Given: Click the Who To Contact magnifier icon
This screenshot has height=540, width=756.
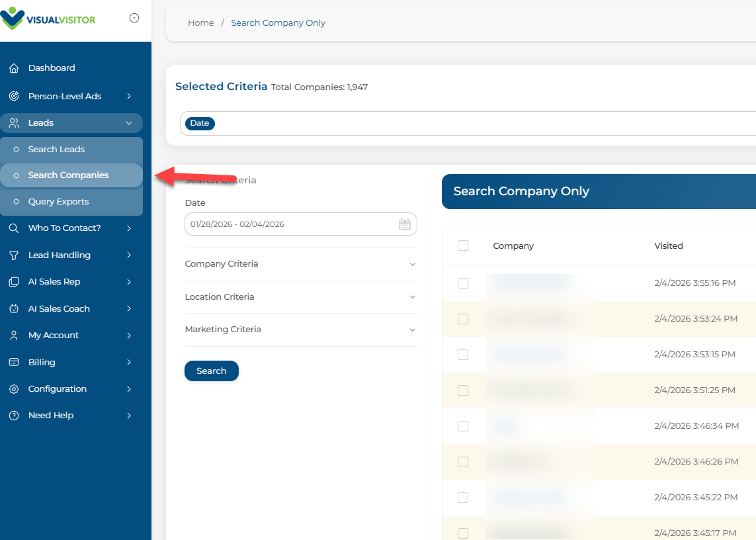Looking at the screenshot, I should pyautogui.click(x=14, y=228).
